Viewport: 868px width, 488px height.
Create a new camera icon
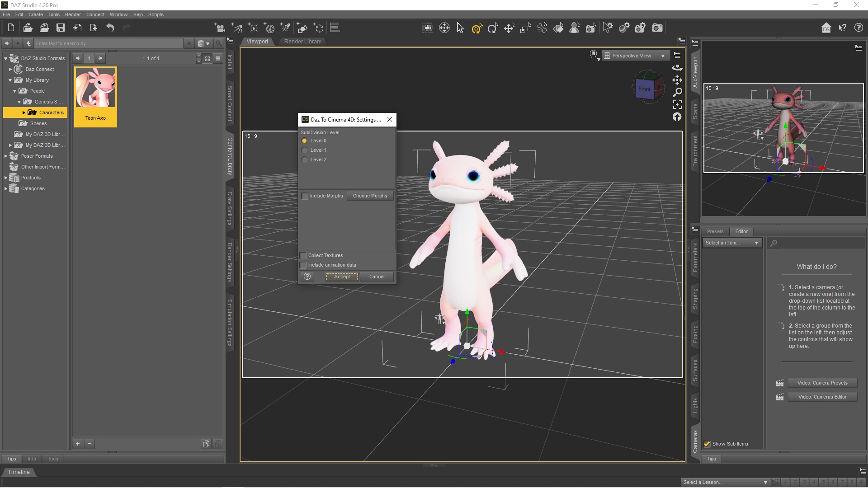point(220,28)
